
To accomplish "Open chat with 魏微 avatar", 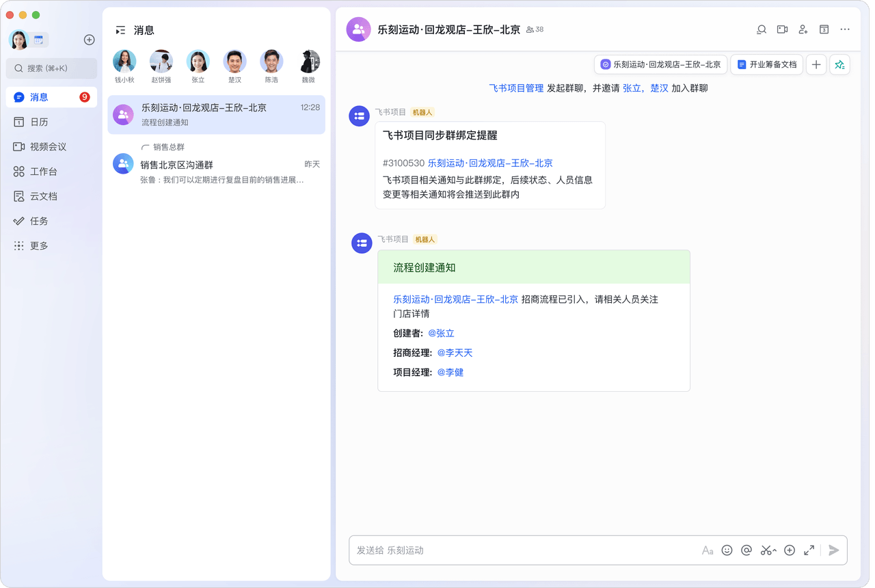I will (x=310, y=61).
